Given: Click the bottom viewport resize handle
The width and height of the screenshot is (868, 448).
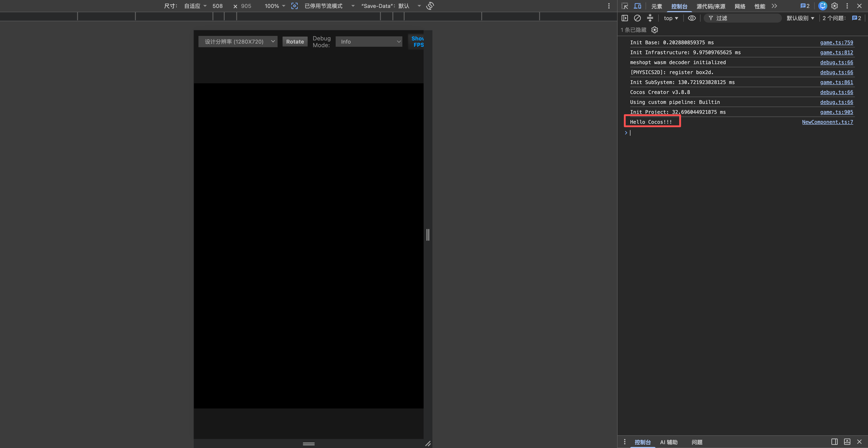Looking at the screenshot, I should coord(309,444).
